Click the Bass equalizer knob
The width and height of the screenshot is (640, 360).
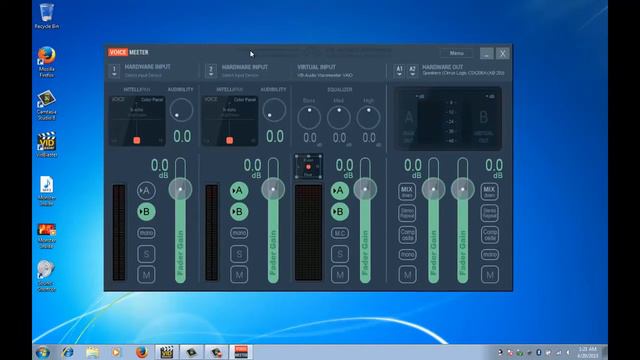309,118
